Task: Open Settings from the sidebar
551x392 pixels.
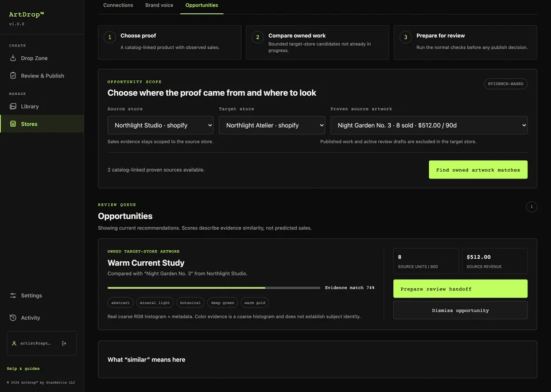Action: pyautogui.click(x=42, y=296)
